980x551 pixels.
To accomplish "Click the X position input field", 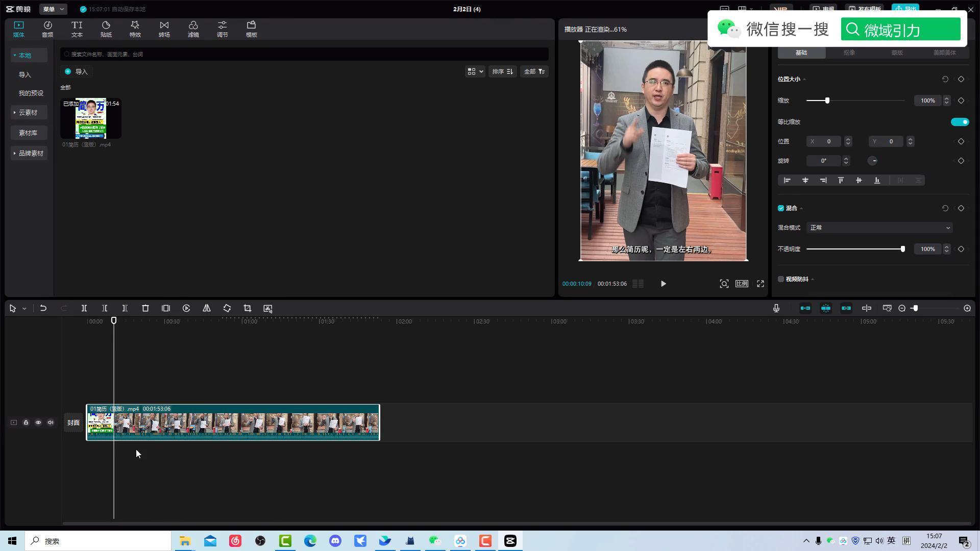I will 824,141.
